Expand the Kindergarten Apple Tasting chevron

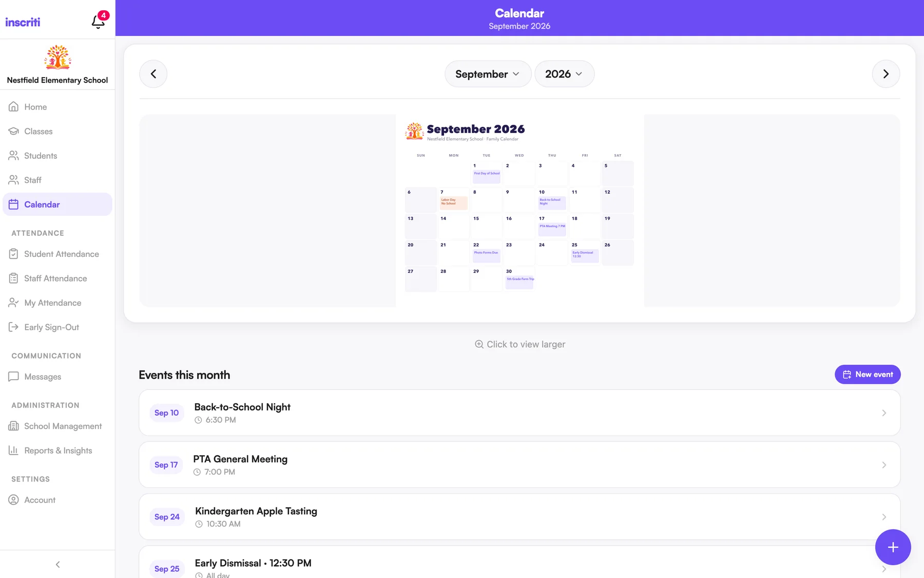click(x=884, y=517)
